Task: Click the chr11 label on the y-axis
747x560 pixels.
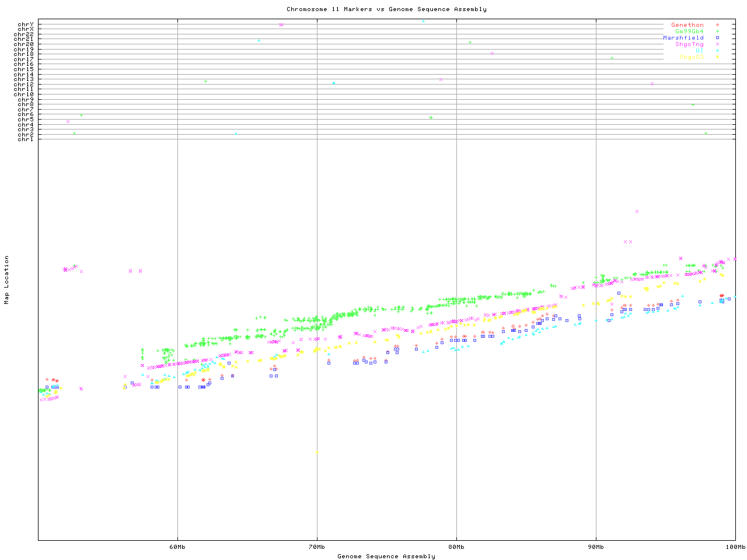Action: [x=24, y=89]
